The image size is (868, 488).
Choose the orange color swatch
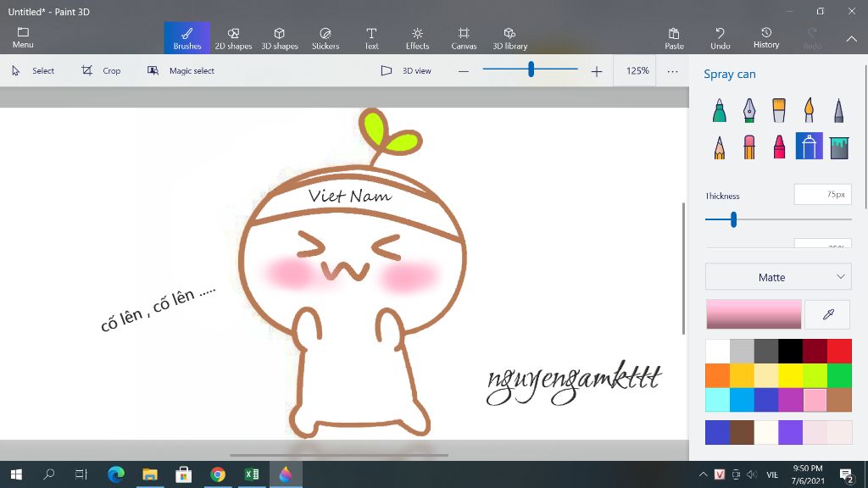pos(717,375)
